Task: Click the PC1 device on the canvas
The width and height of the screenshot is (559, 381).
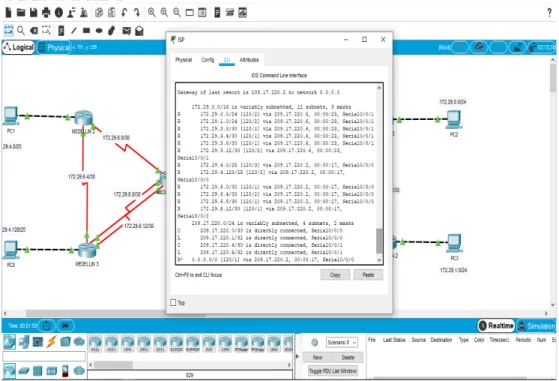Action: click(11, 117)
